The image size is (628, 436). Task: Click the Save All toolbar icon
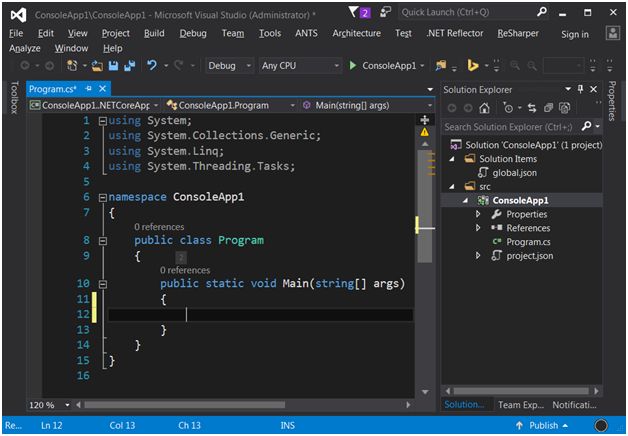coord(130,66)
